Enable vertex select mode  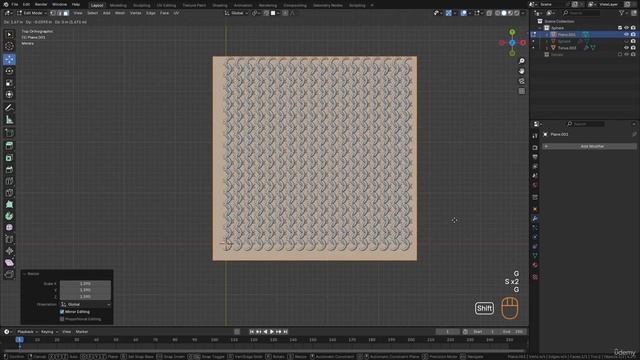[x=53, y=13]
